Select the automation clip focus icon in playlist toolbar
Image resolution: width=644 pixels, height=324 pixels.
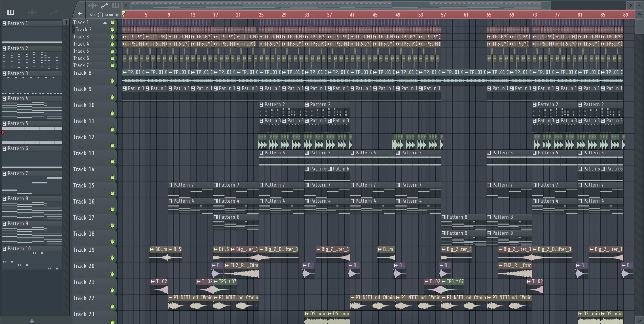pyautogui.click(x=104, y=6)
